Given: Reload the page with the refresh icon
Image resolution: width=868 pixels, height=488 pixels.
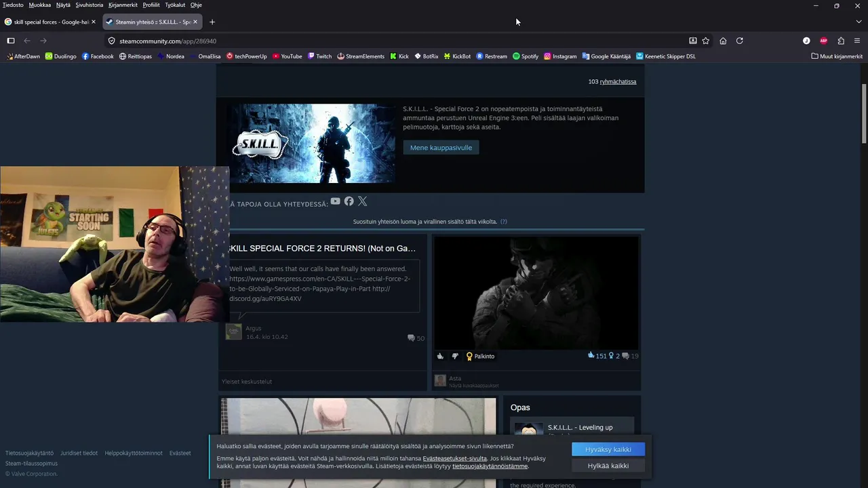Looking at the screenshot, I should (x=740, y=41).
